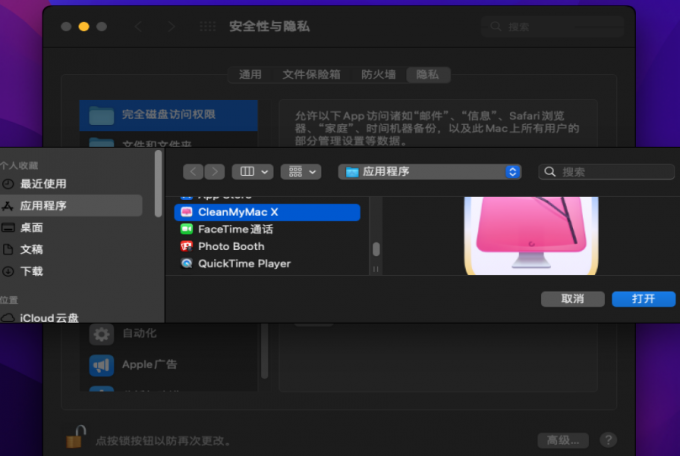Switch to the 通用 tab
This screenshot has height=456, width=680.
(x=250, y=75)
